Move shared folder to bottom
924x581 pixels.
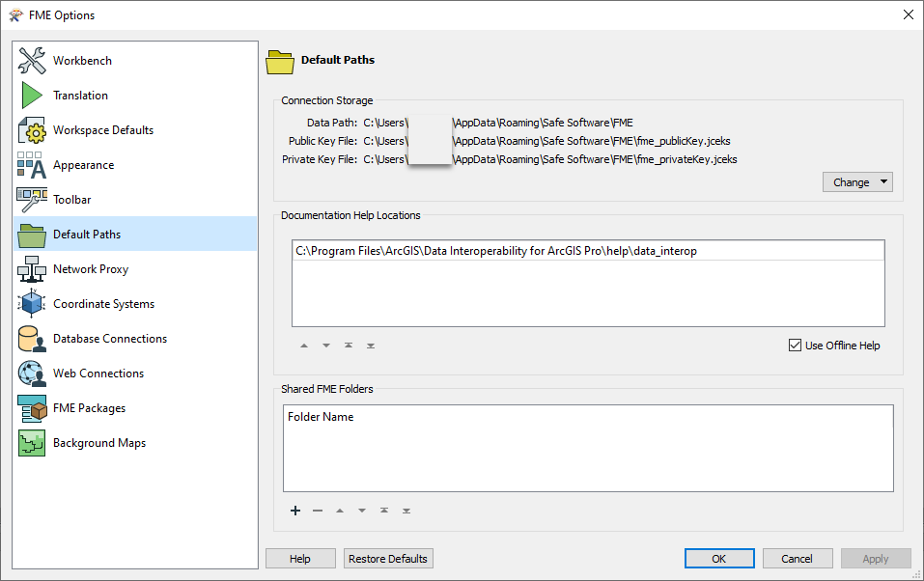coord(406,511)
